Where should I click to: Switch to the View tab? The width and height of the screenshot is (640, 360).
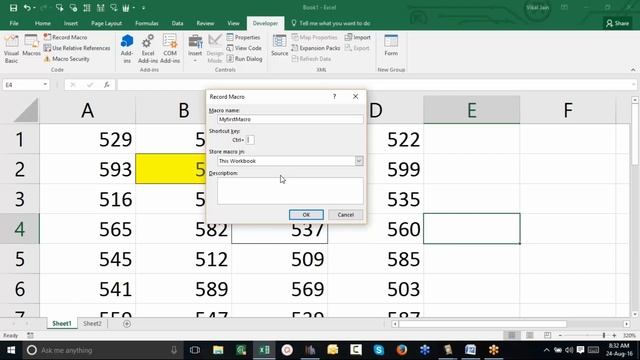pyautogui.click(x=233, y=23)
